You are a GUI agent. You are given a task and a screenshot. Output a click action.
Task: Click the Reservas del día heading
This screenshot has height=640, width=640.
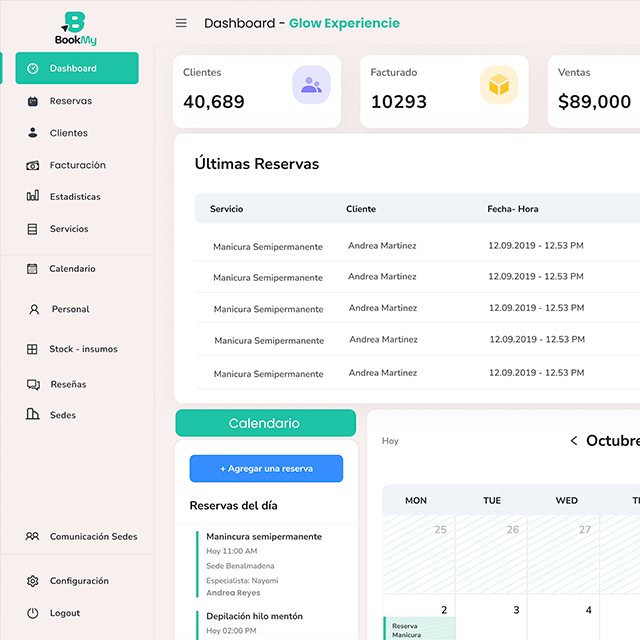233,506
